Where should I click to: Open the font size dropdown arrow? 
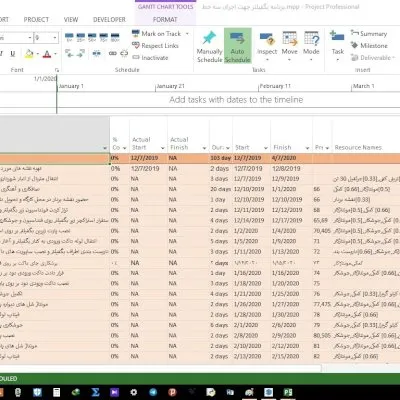[x=55, y=38]
